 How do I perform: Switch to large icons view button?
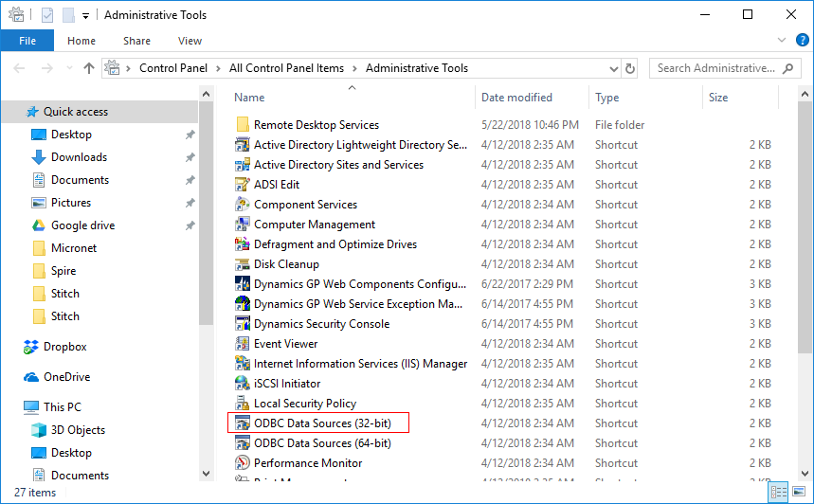(798, 492)
